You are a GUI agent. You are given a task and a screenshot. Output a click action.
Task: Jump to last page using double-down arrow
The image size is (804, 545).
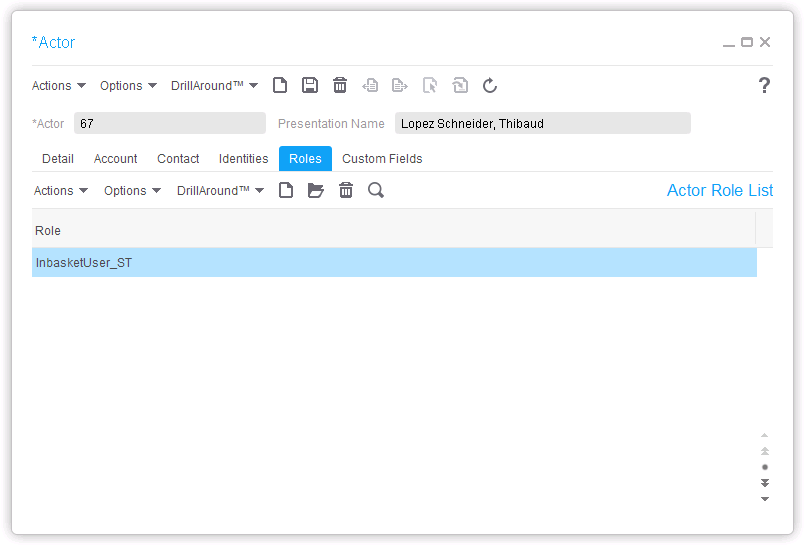pos(765,483)
